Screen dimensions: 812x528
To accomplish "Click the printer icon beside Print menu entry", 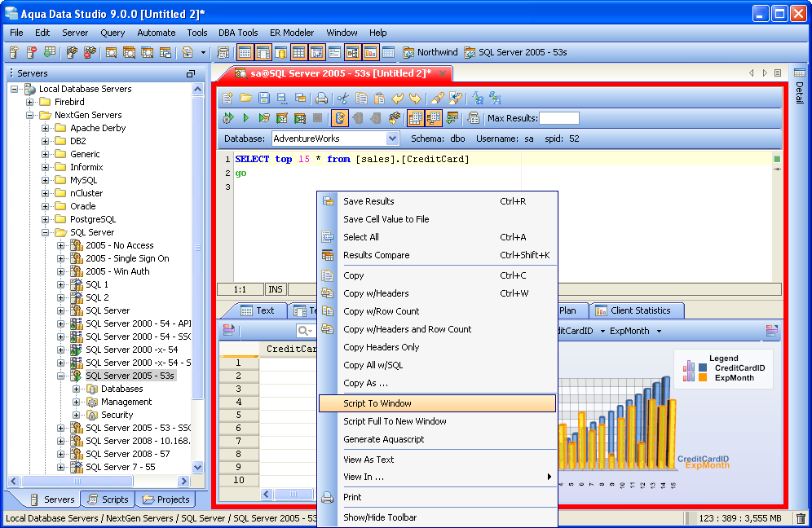I will tap(327, 498).
